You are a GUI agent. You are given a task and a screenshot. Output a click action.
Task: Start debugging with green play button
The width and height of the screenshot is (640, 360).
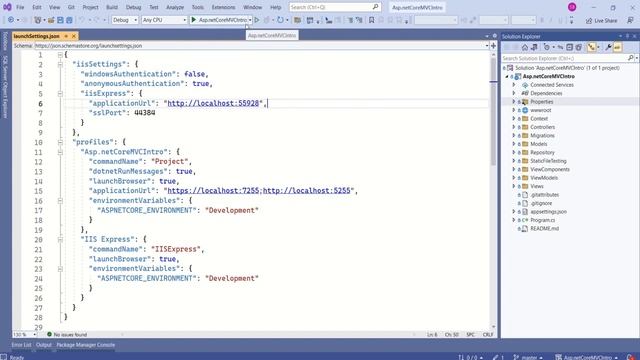click(194, 20)
